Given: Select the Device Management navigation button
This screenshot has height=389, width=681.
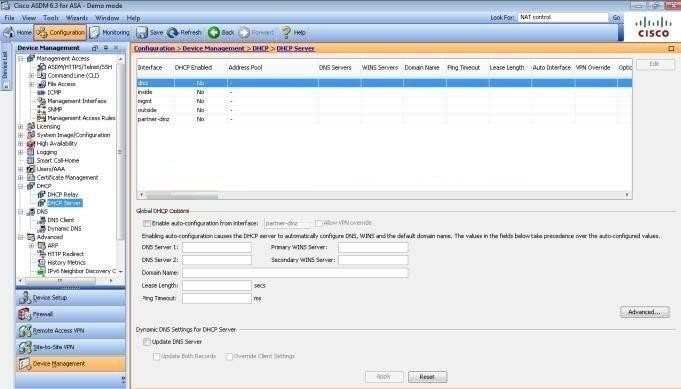Looking at the screenshot, I should click(x=71, y=364).
